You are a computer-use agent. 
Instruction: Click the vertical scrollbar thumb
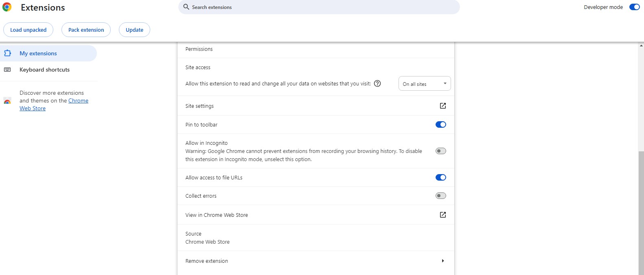pos(641,213)
